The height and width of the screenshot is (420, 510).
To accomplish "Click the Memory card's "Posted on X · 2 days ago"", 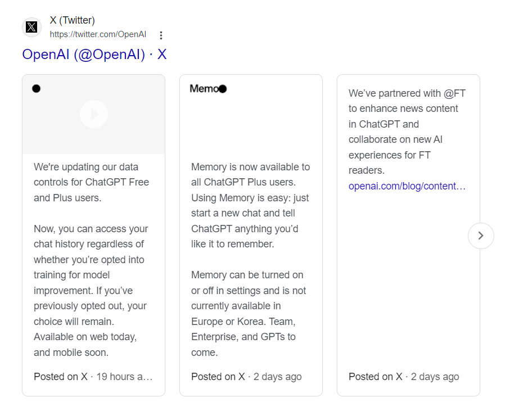I will tap(246, 376).
